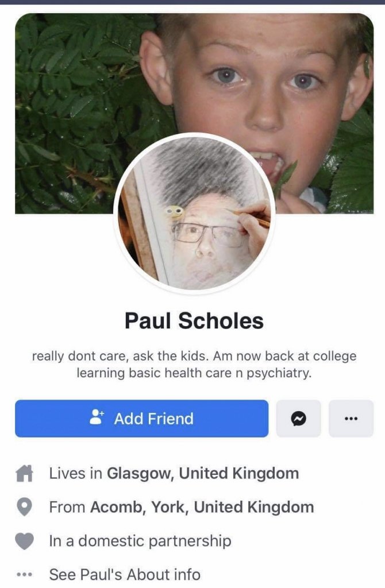View the cover photo of the boy
The height and width of the screenshot is (588, 385).
tap(194, 114)
